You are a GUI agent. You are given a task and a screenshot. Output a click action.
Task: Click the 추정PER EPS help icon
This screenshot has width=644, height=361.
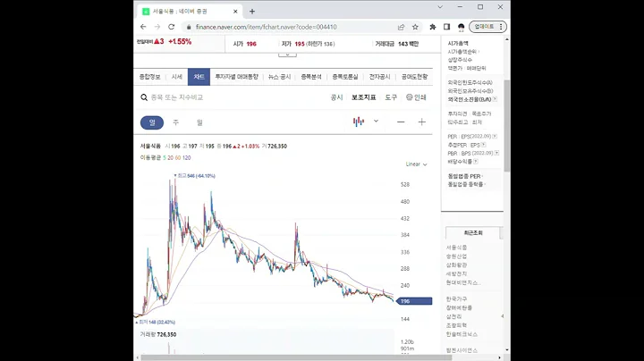(x=483, y=145)
